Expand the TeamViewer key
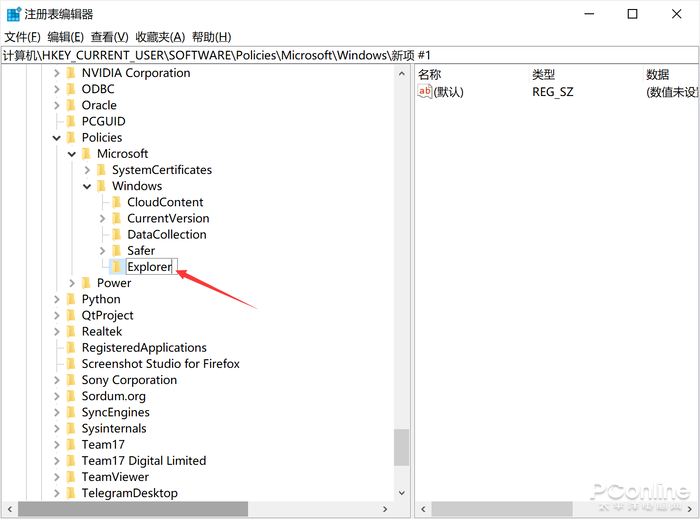Image resolution: width=700 pixels, height=519 pixels. [x=57, y=477]
